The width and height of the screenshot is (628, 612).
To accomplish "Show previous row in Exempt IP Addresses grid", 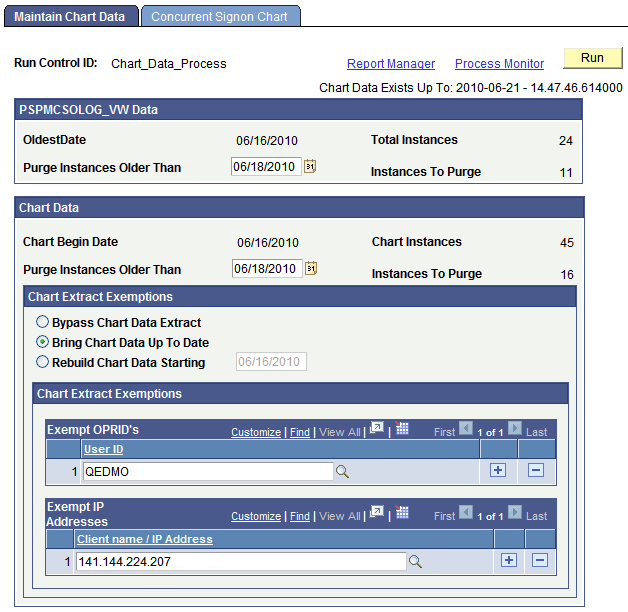I will pyautogui.click(x=465, y=512).
